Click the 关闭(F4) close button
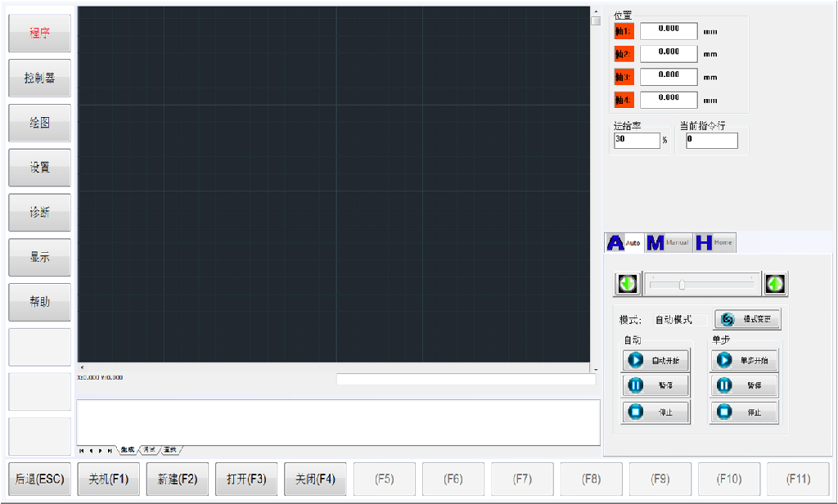The width and height of the screenshot is (838, 504). (315, 479)
